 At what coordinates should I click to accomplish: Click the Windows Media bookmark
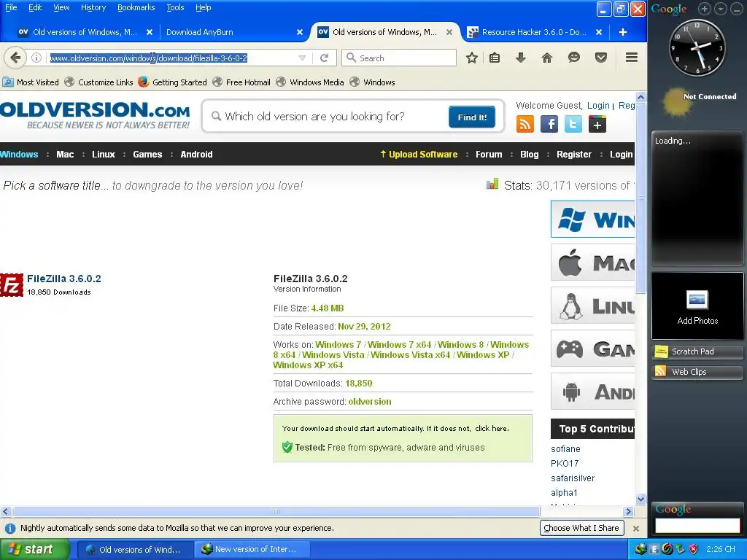(x=310, y=82)
